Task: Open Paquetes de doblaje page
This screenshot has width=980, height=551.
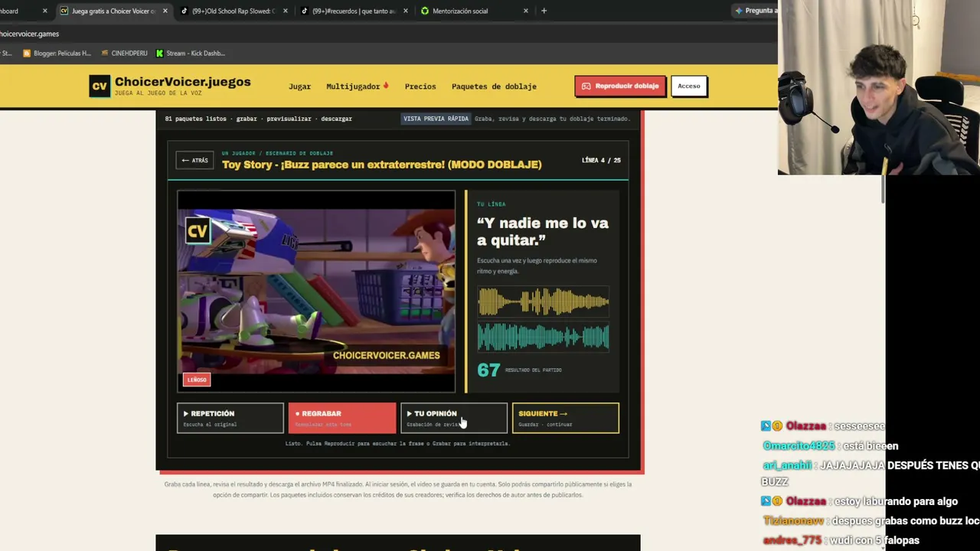Action: click(494, 86)
